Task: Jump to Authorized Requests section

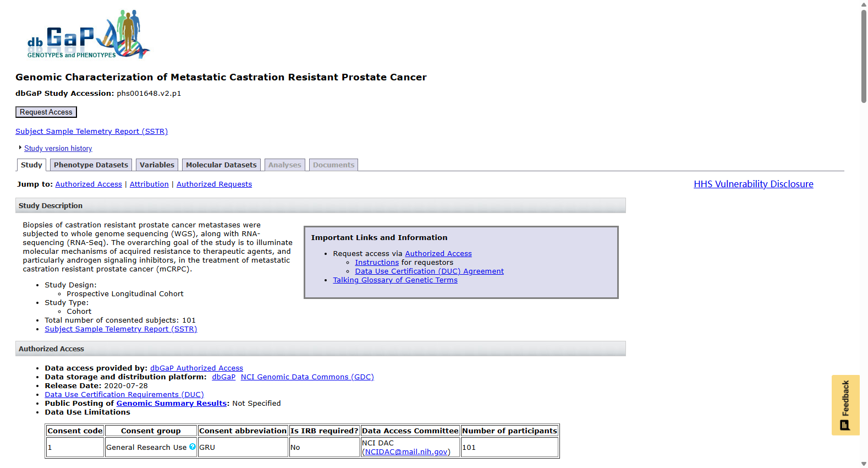Action: [x=214, y=184]
